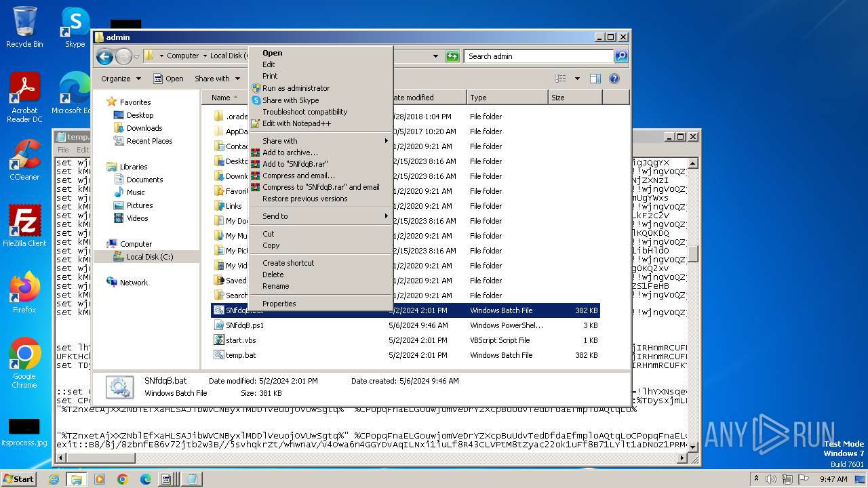Open Google Chrome desktop shortcut

pos(24,363)
